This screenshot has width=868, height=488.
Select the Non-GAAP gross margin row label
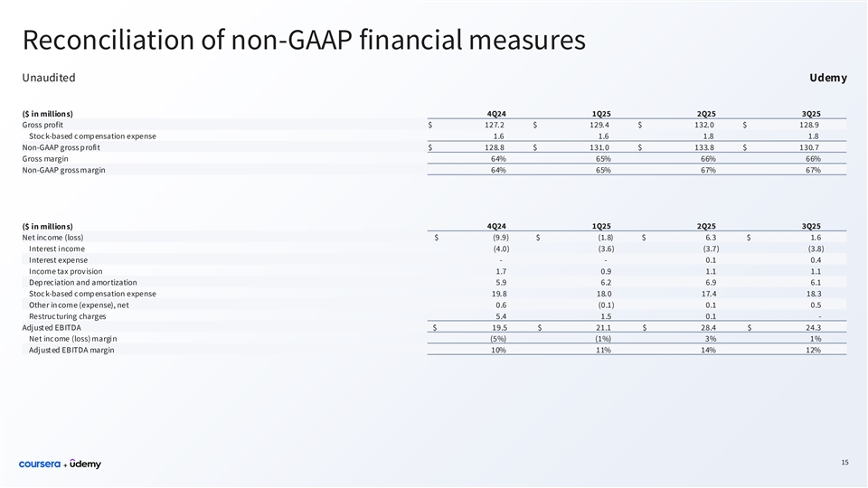click(63, 170)
